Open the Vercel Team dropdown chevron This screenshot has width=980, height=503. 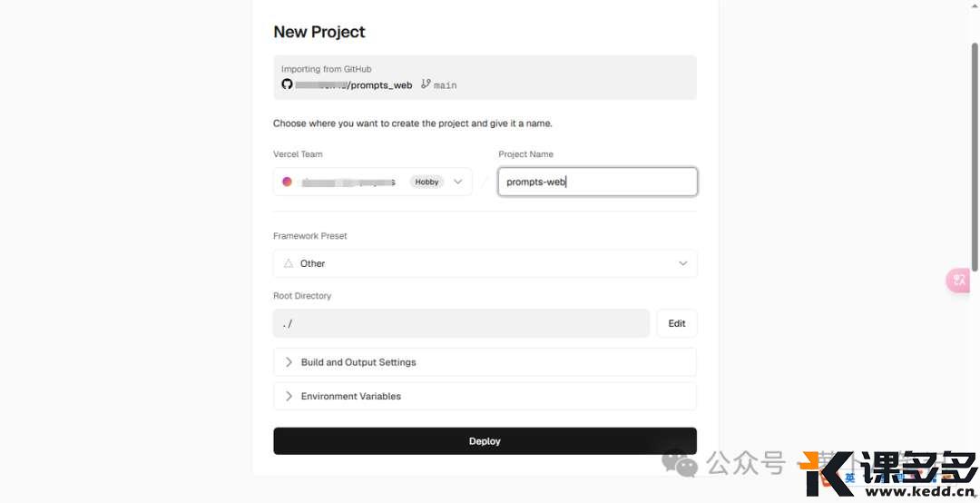click(x=457, y=182)
